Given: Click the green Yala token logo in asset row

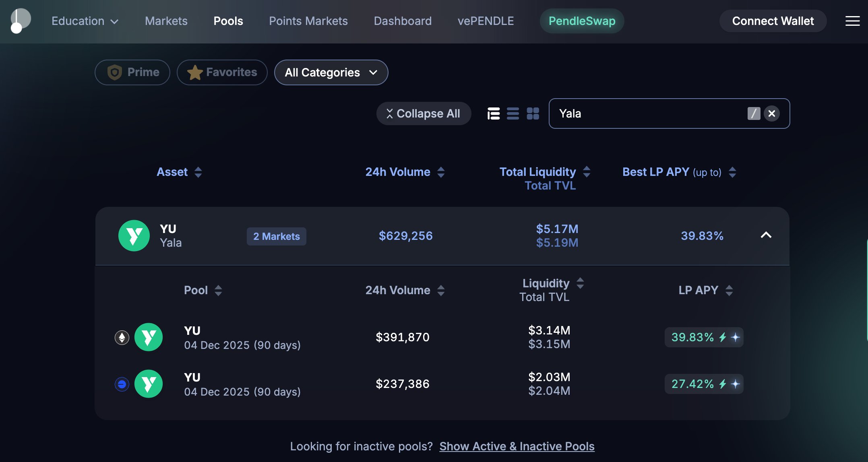Looking at the screenshot, I should coord(134,236).
